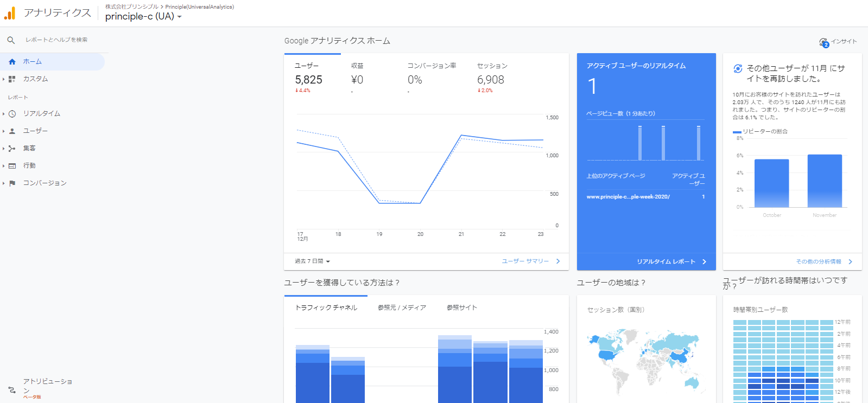The image size is (868, 403).
Task: Click the Acquisition icon in sidebar
Action: 12,149
